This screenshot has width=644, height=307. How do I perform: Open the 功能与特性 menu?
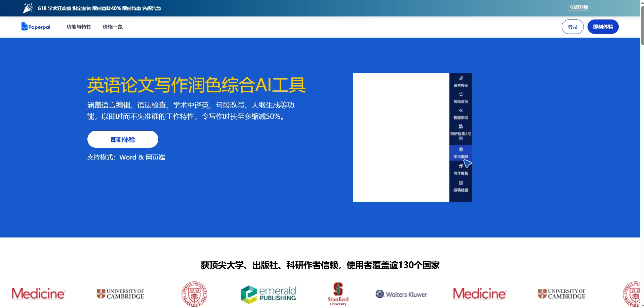coord(79,27)
